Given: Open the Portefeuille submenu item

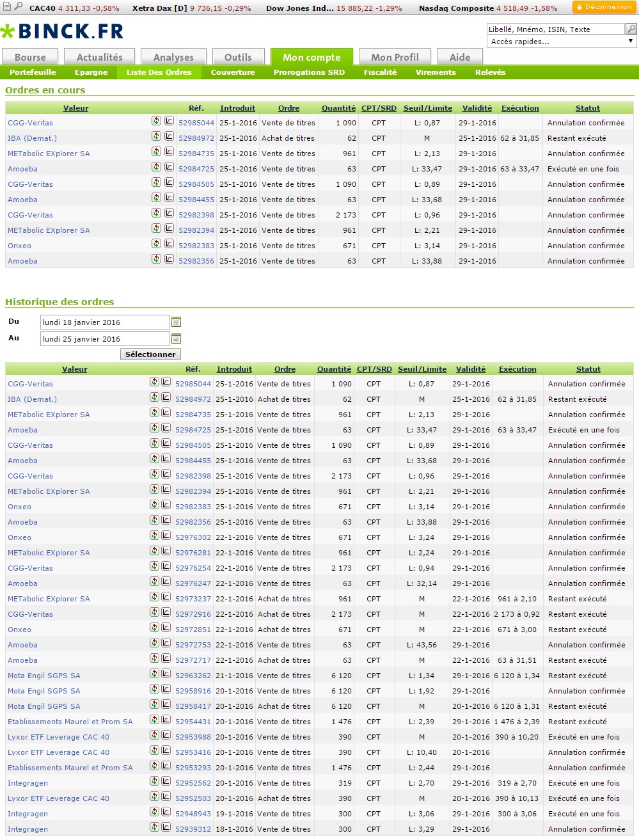Looking at the screenshot, I should click(x=33, y=72).
